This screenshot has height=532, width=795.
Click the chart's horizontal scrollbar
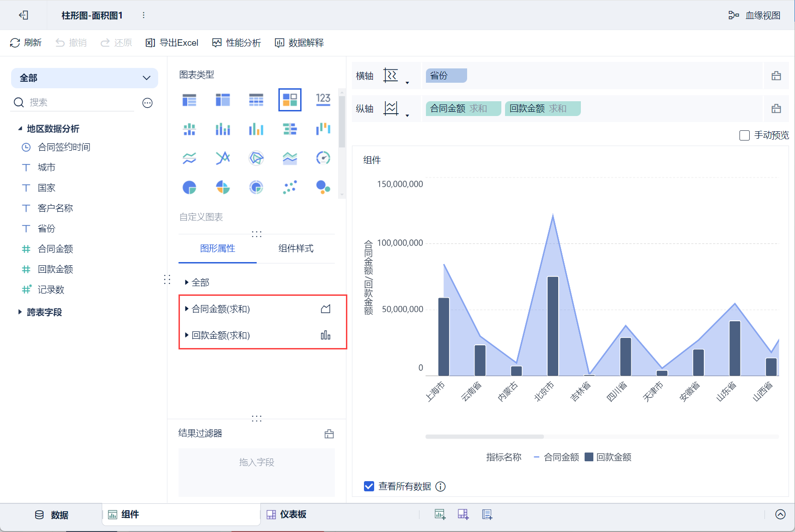485,437
